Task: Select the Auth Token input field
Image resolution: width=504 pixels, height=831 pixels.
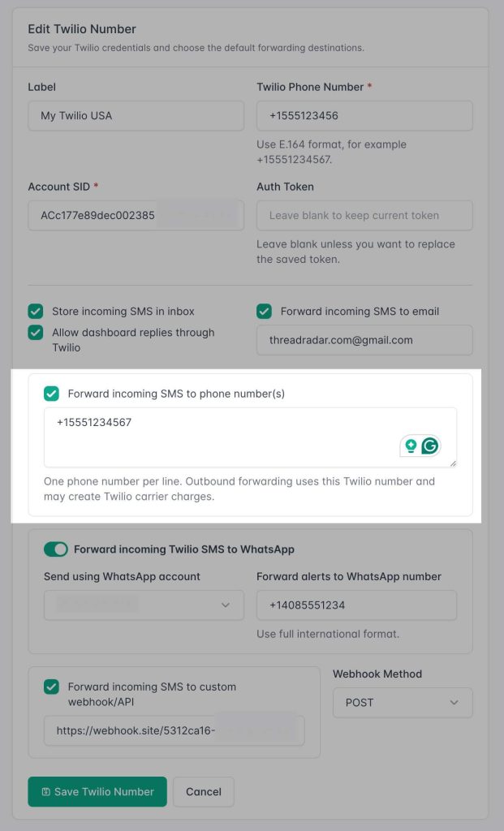Action: [364, 215]
